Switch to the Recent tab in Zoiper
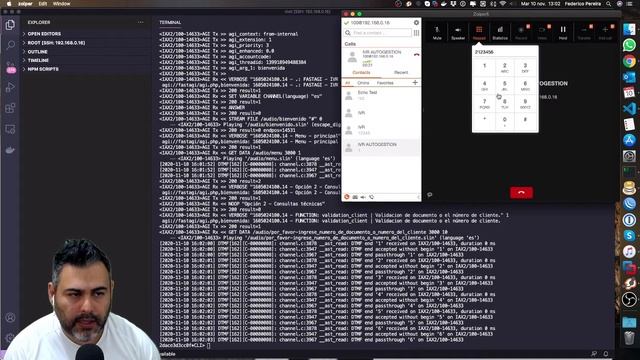Image resolution: width=640 pixels, height=360 pixels. pyautogui.click(x=401, y=73)
